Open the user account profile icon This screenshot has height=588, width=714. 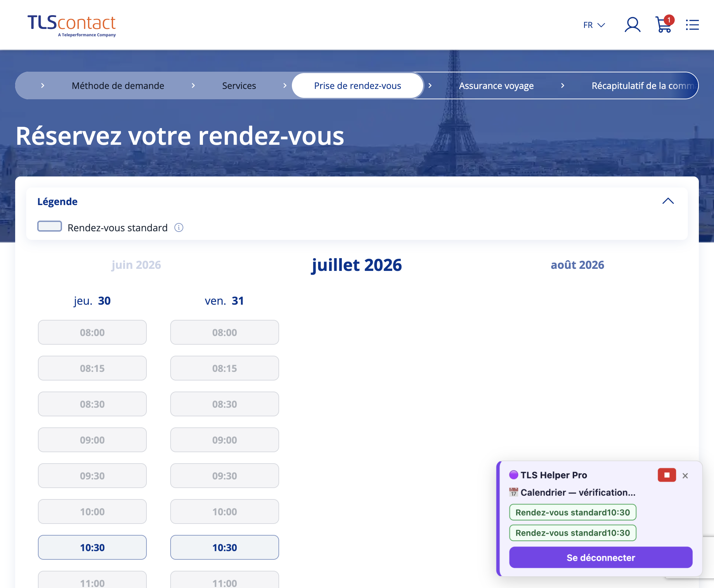(x=632, y=25)
